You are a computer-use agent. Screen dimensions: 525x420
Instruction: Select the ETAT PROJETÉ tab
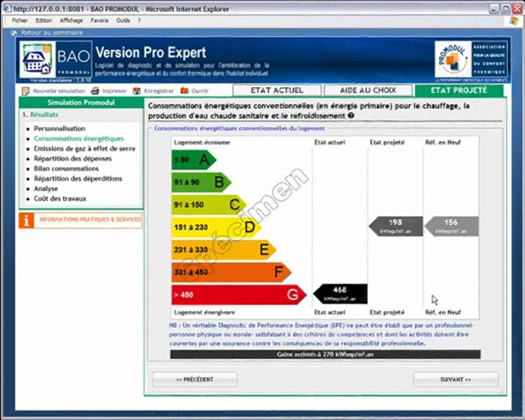(x=459, y=90)
